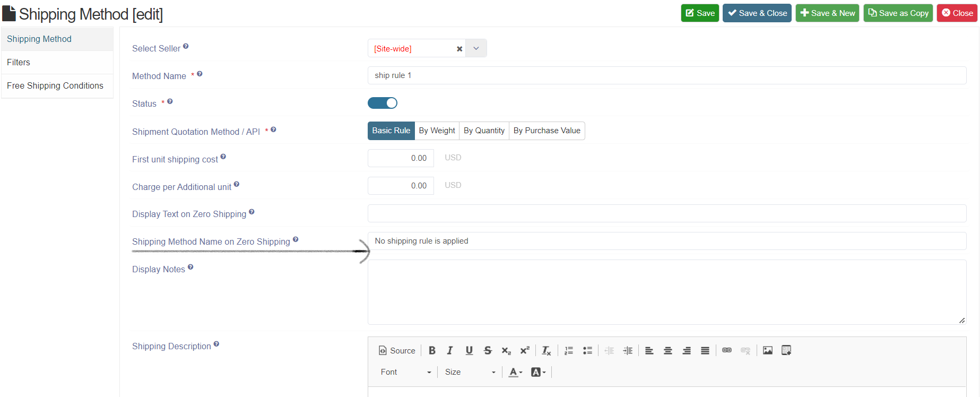Choose the By Purchase Value option
Screen dimensions: 980x397
click(547, 131)
